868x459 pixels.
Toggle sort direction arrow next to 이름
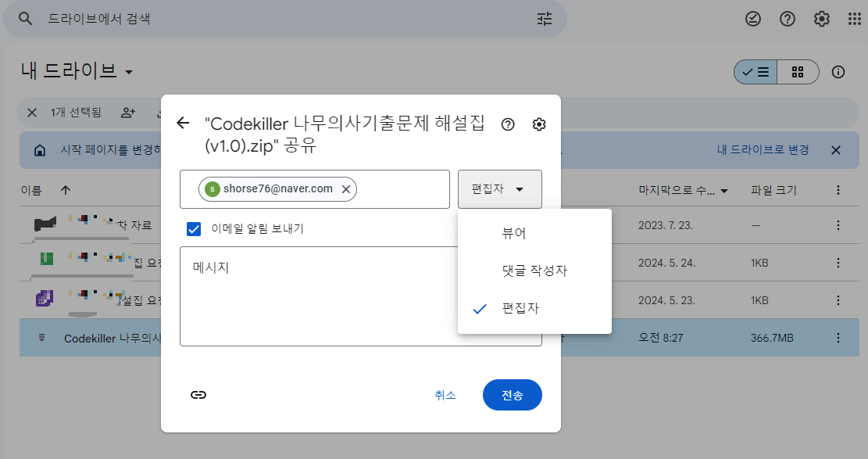tap(66, 190)
